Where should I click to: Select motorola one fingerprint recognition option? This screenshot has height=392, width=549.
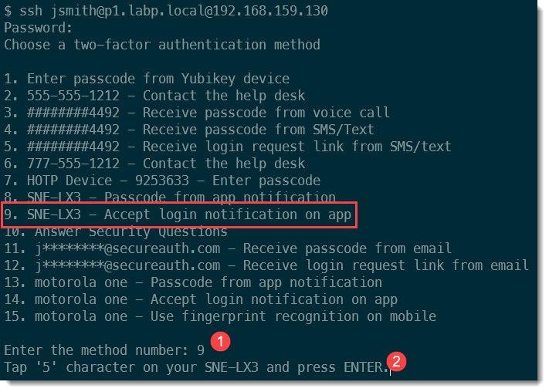point(220,316)
